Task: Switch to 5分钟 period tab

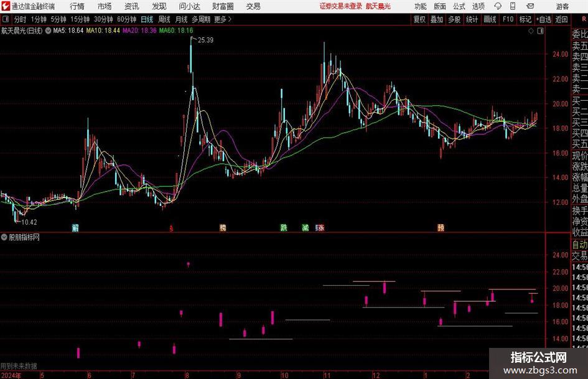Action: pyautogui.click(x=58, y=19)
